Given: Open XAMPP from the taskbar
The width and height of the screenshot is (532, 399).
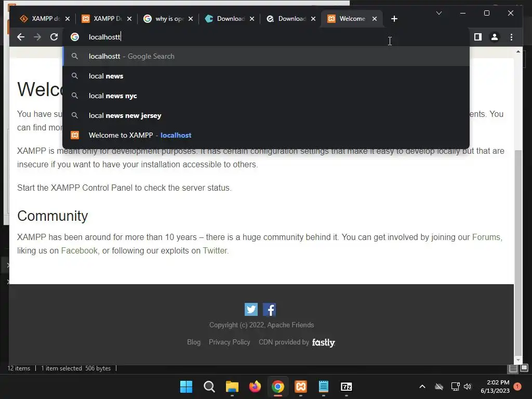Looking at the screenshot, I should 301,387.
